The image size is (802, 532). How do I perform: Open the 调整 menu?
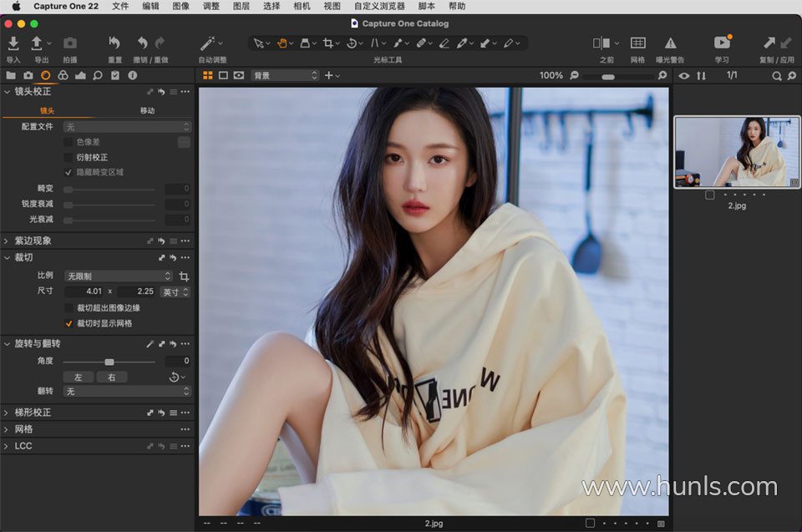click(211, 6)
